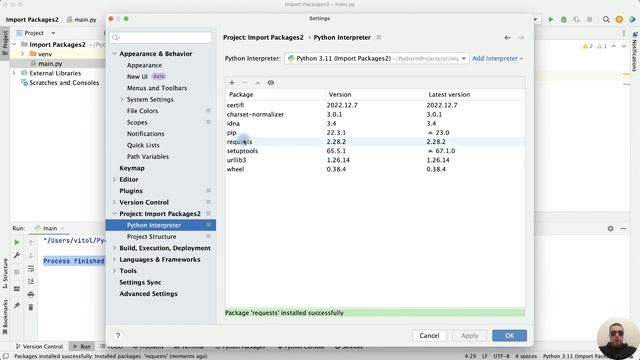This screenshot has height=360, width=640.
Task: Select the requests package row
Action: pos(375,142)
